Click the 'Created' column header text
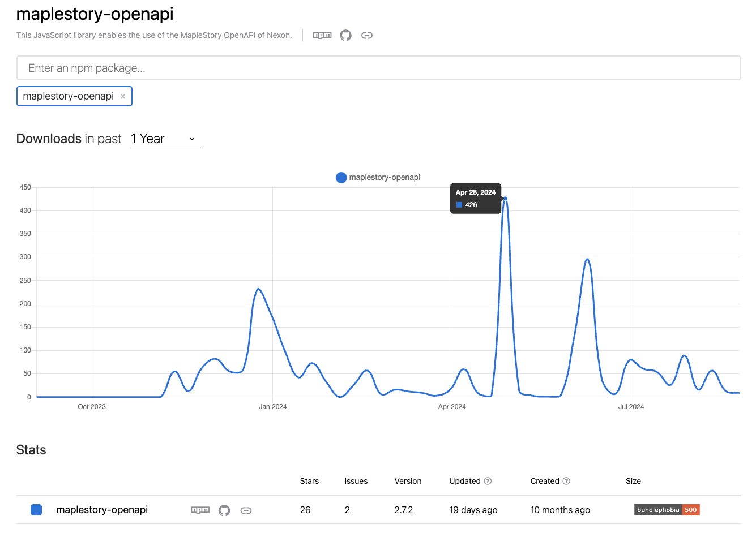The width and height of the screenshot is (756, 533). pyautogui.click(x=545, y=481)
